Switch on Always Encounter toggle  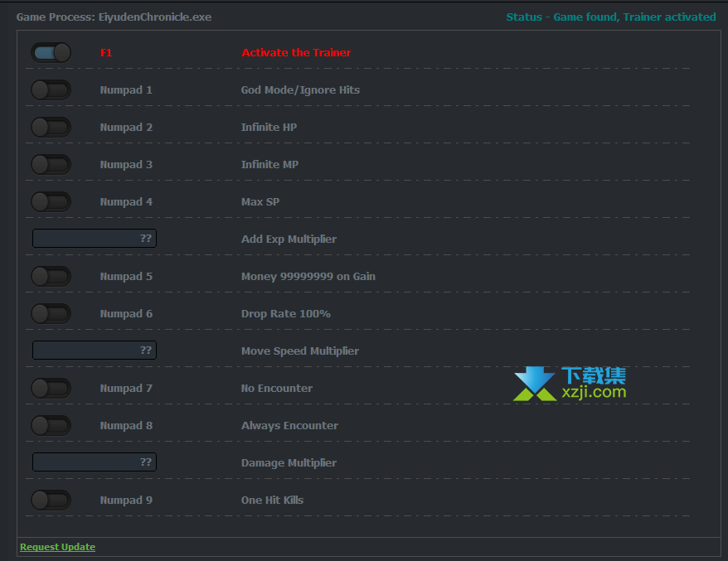51,425
